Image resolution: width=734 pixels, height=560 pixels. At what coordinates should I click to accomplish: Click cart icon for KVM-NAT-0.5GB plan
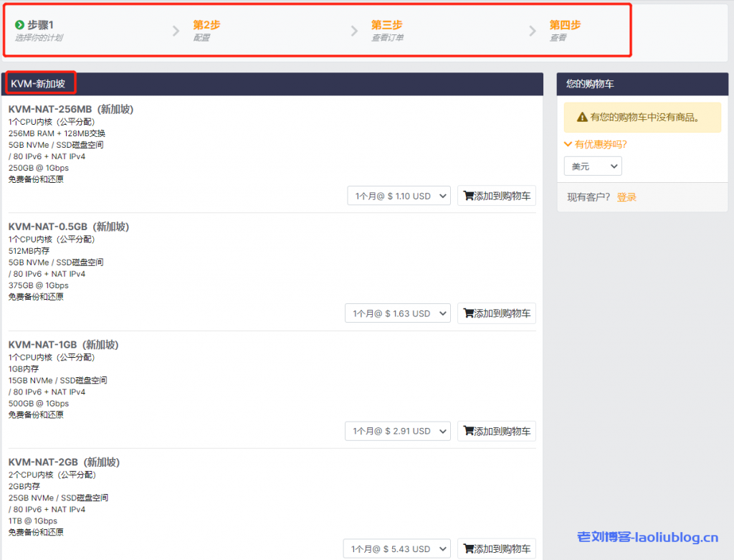pos(469,313)
